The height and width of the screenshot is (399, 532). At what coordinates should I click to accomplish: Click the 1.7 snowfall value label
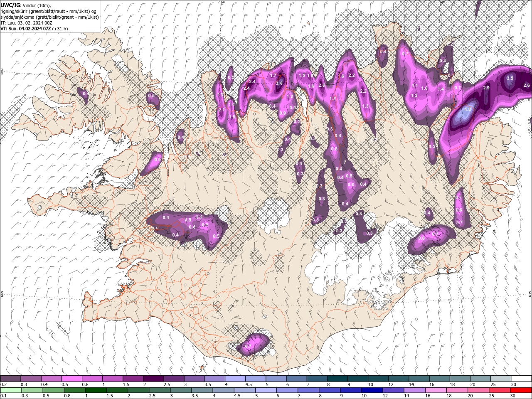tap(273, 76)
